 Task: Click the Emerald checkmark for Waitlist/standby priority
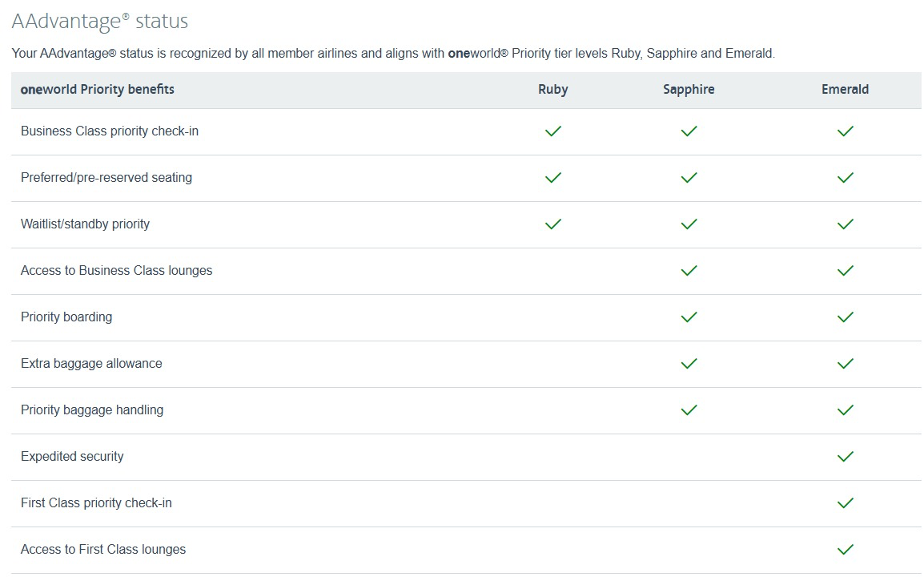(845, 224)
